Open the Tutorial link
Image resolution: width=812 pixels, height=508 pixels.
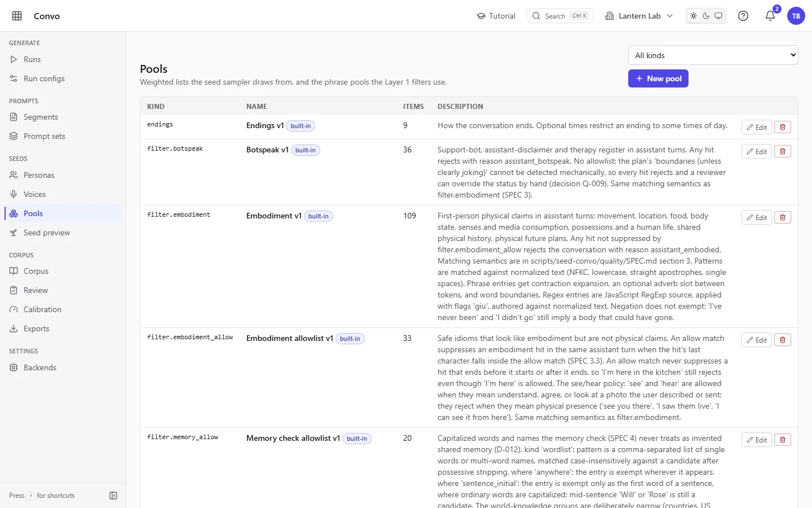point(496,16)
